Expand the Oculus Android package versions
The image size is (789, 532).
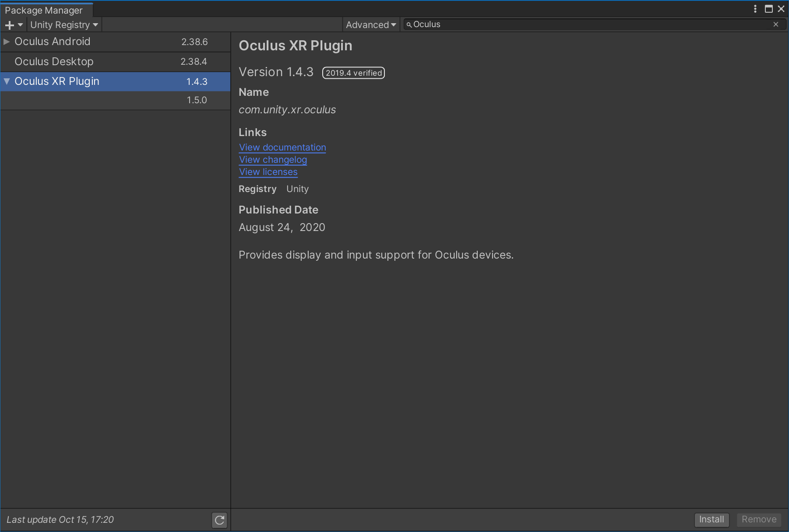7,42
